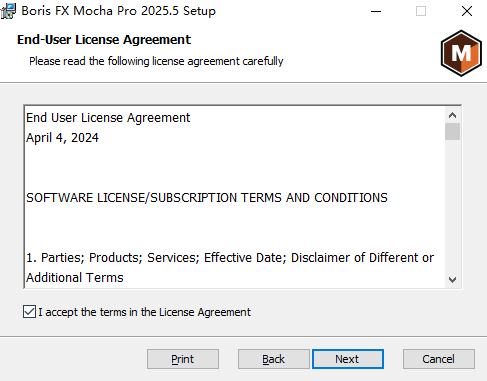Cancel the Mocha Pro installation

439,359
